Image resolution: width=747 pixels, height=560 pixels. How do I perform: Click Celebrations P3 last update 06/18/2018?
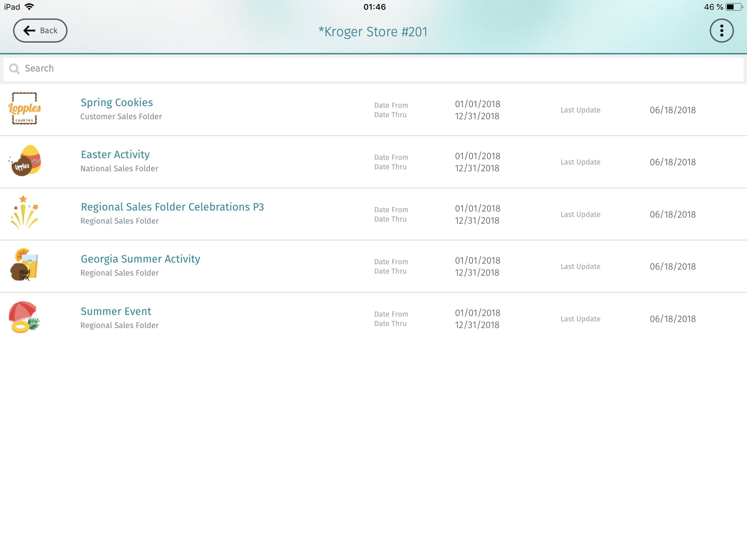(673, 214)
